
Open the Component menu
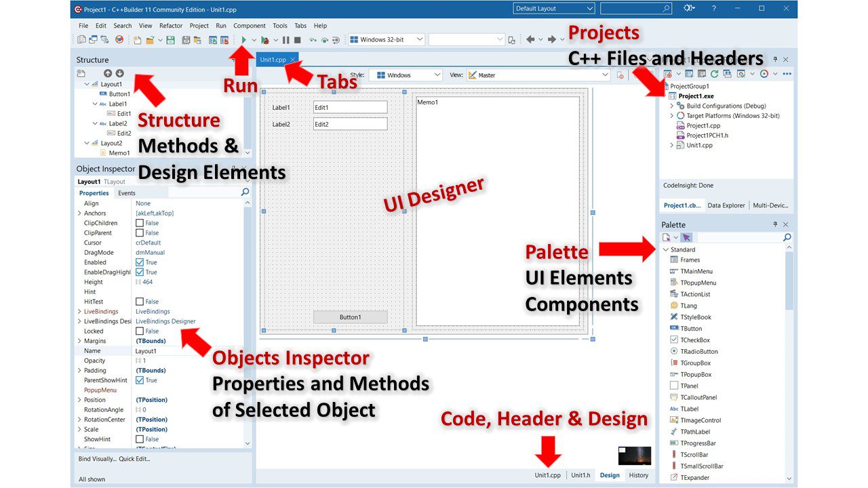250,25
